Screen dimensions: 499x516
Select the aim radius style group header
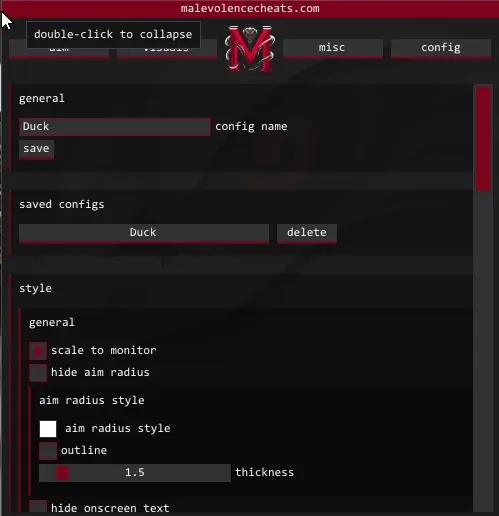pos(92,400)
